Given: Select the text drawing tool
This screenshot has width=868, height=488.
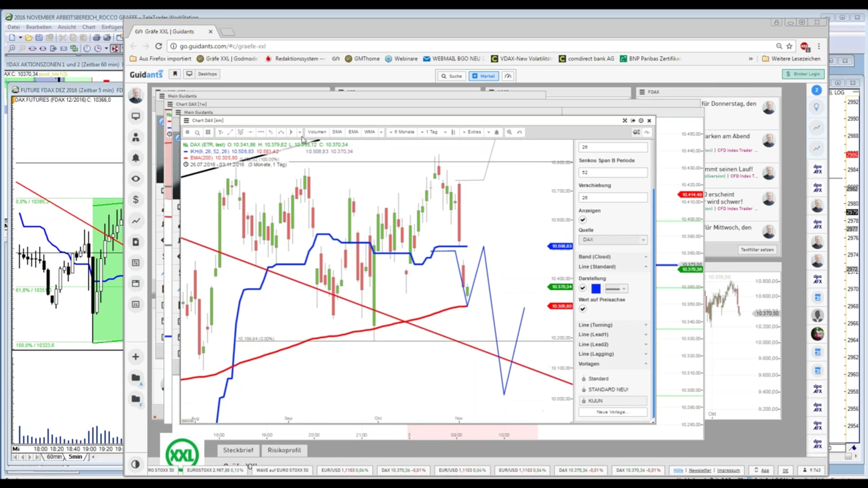Looking at the screenshot, I should [x=220, y=132].
